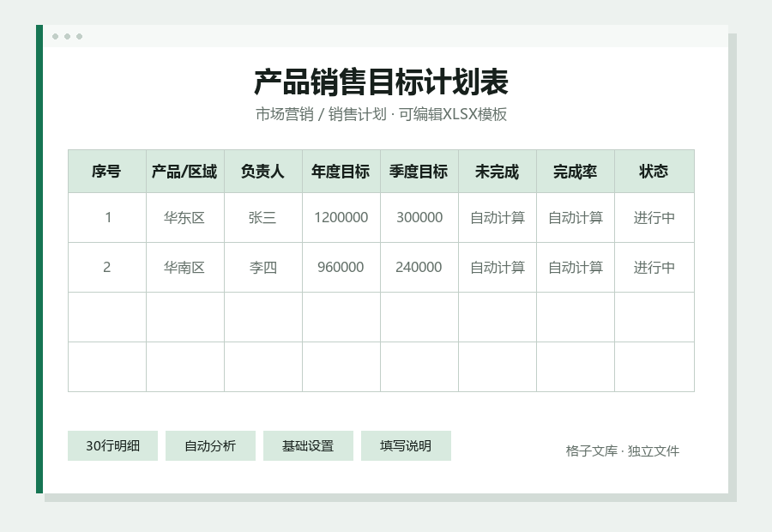Click the 状态 column header
The width and height of the screenshot is (772, 532).
click(x=654, y=172)
